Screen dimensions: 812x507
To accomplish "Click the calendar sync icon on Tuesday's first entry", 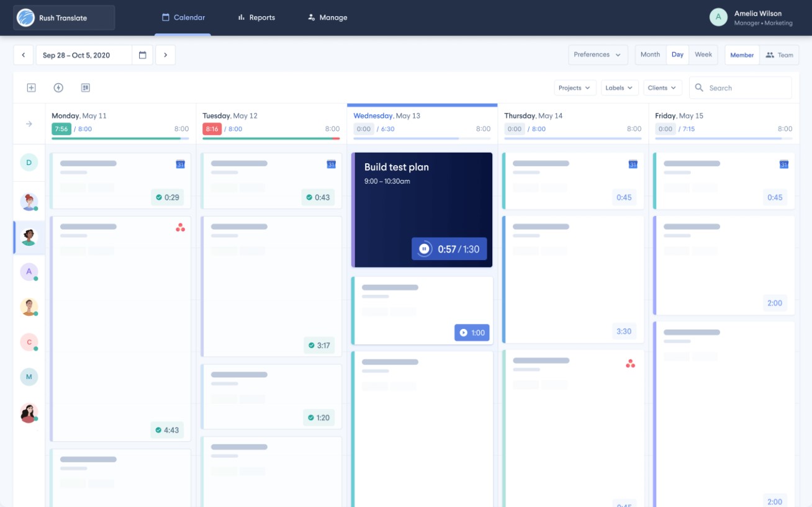I will pos(331,164).
